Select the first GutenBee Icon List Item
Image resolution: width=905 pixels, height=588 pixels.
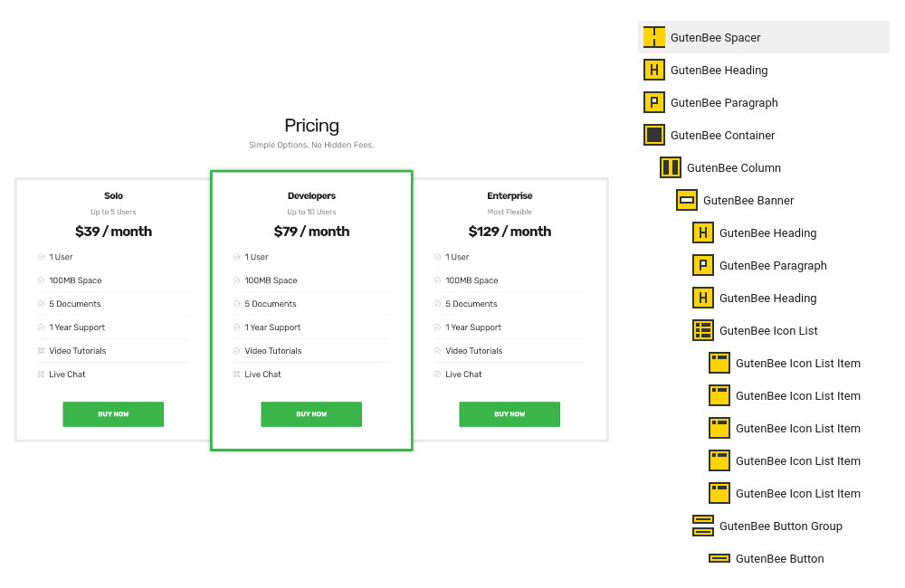coord(785,363)
